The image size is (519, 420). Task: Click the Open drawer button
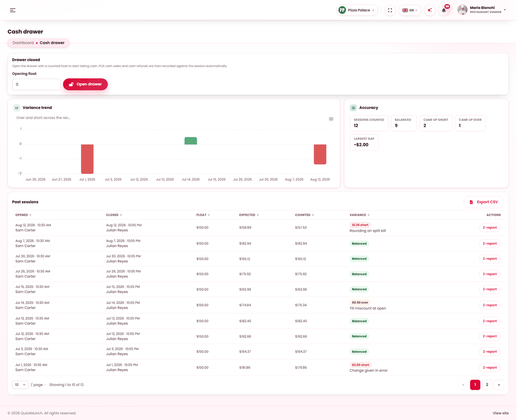[x=85, y=84]
